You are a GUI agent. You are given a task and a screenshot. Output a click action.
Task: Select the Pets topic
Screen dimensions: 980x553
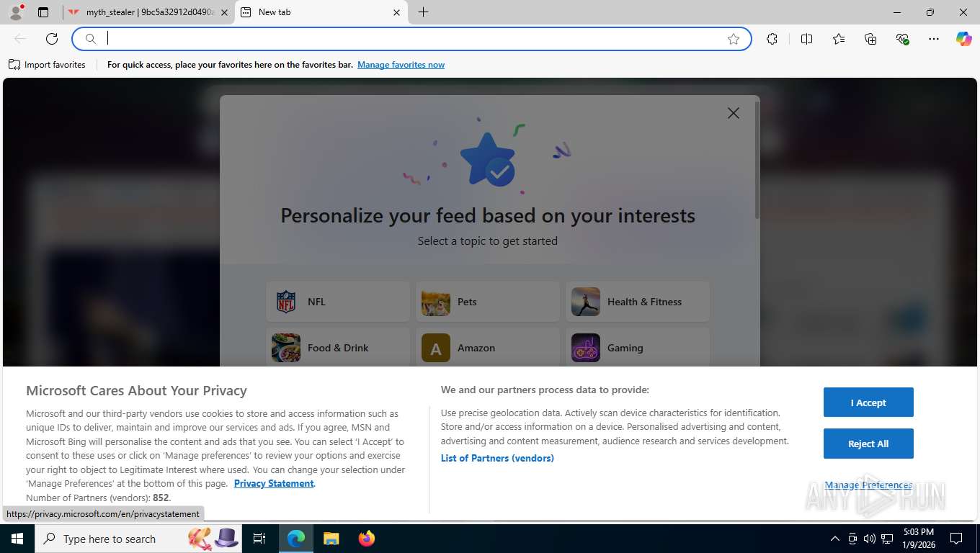tap(488, 302)
